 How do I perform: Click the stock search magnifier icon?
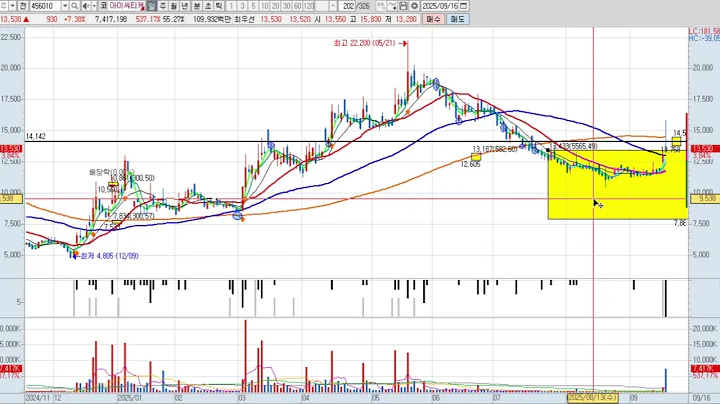(74, 6)
